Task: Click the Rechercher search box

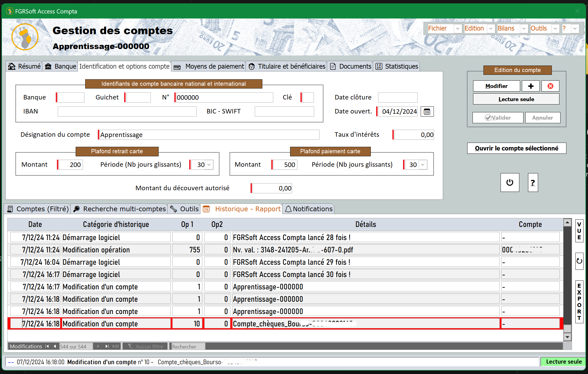Action: [x=188, y=347]
